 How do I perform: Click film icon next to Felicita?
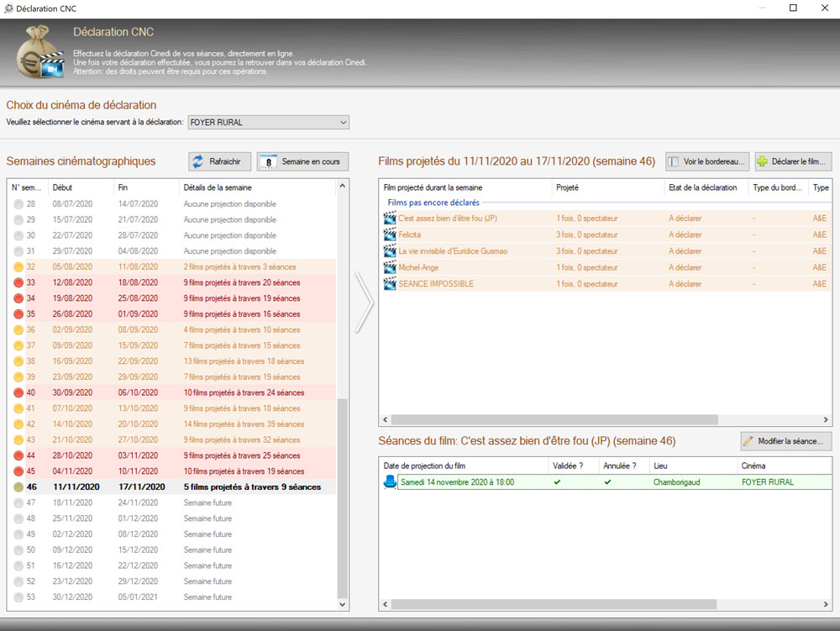point(390,234)
